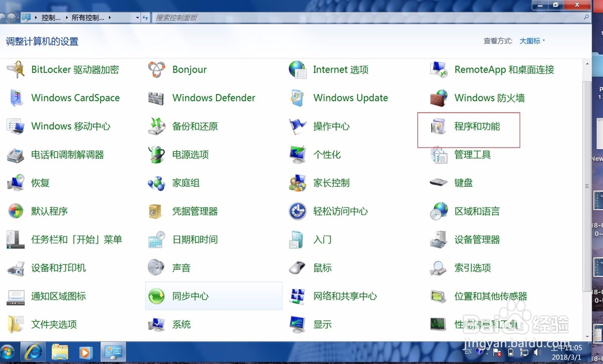The image size is (603, 364).
Task: Open 网络和共享中心
Action: pos(345,296)
